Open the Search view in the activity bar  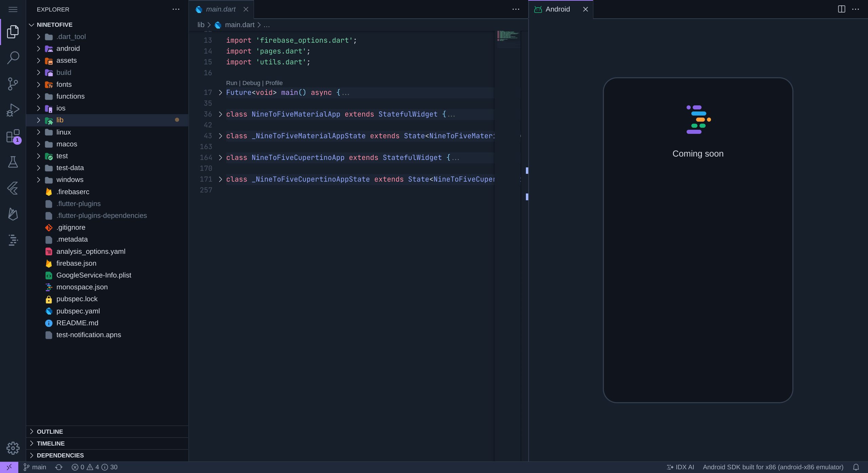[13, 58]
